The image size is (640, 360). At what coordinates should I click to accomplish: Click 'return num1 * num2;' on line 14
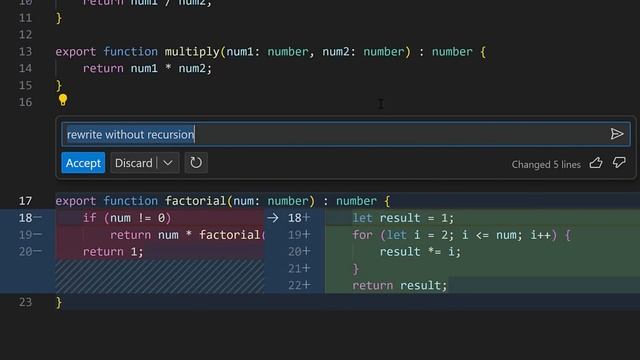[147, 68]
